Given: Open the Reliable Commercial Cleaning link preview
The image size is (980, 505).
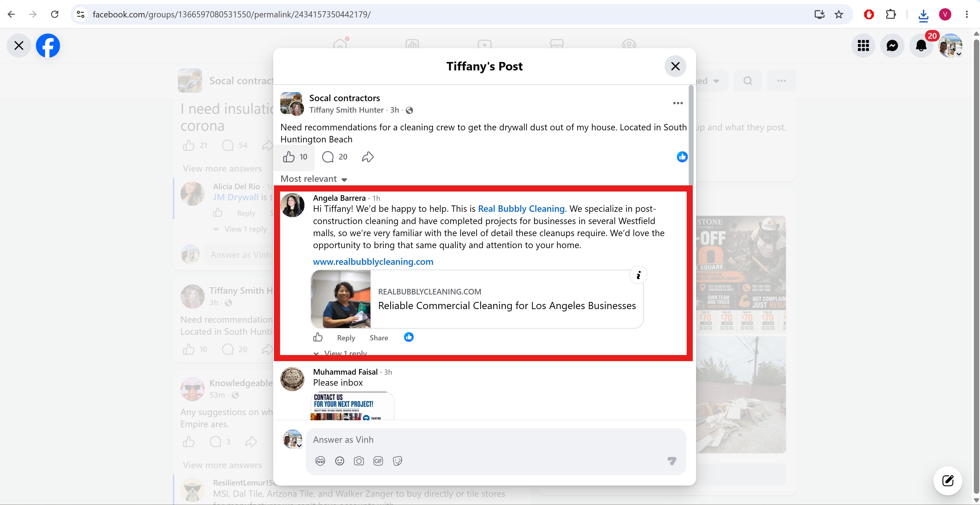Looking at the screenshot, I should point(477,299).
